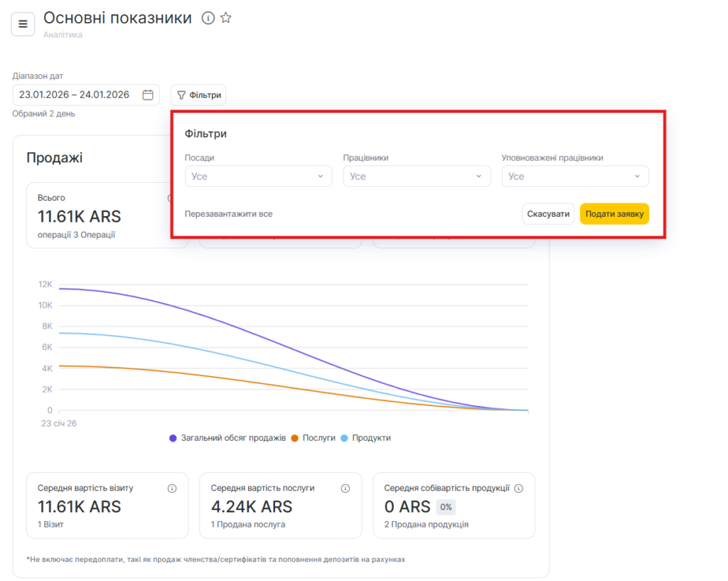This screenshot has width=728, height=581.
Task: Click the 0% badge on product cost card
Action: [446, 507]
